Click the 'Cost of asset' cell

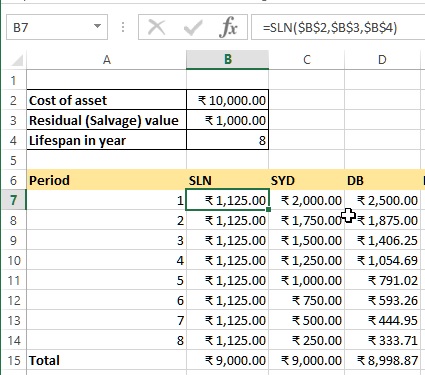(106, 100)
